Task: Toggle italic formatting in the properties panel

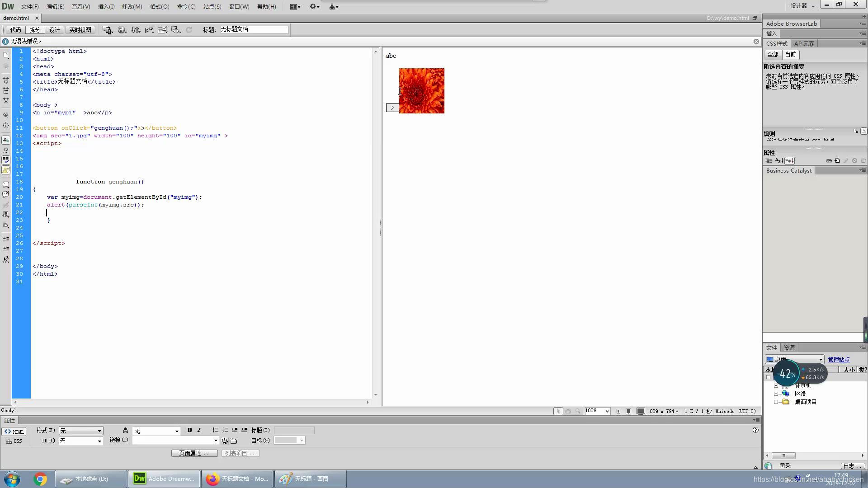Action: [199, 430]
